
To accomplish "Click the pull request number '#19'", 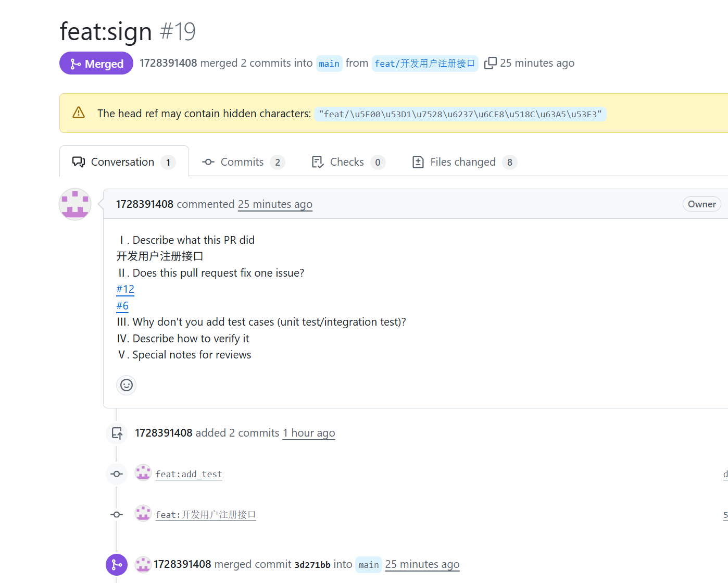I will (178, 31).
